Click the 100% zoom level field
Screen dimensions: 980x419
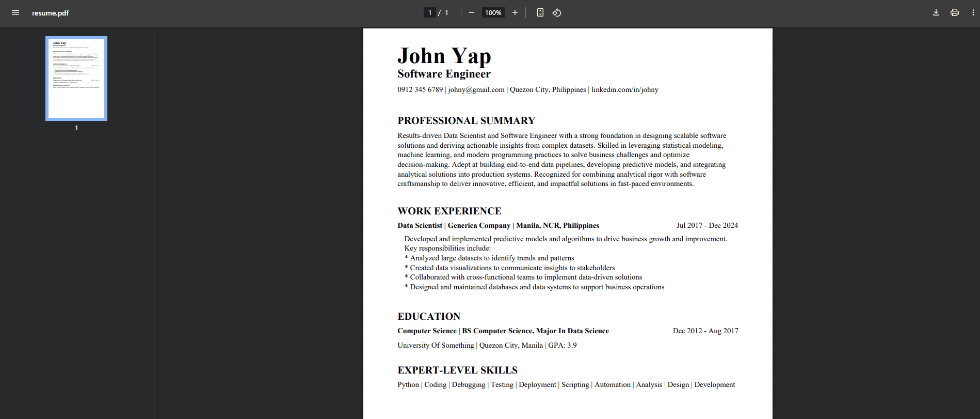click(493, 13)
